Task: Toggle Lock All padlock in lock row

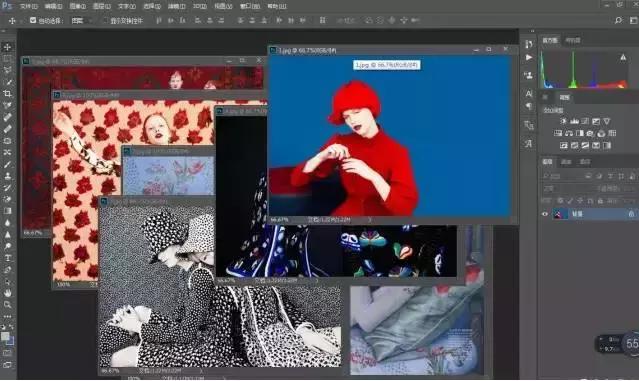Action: coord(600,201)
